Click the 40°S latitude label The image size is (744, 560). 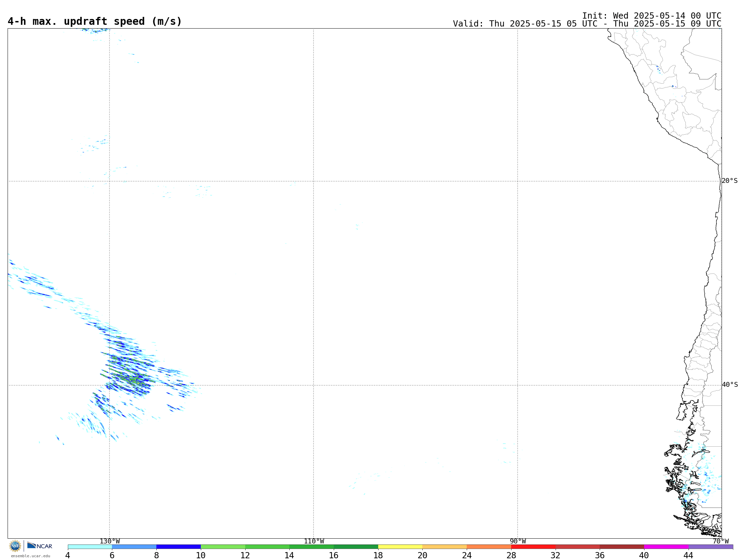[730, 385]
